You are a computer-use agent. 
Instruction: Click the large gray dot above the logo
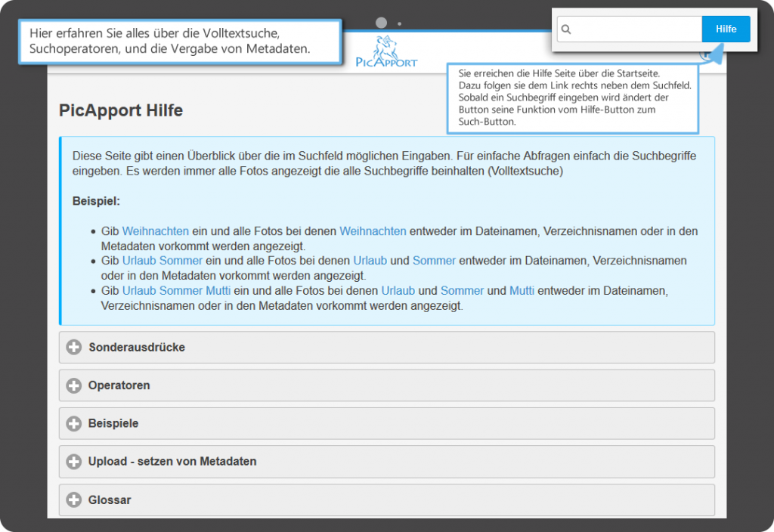click(382, 23)
